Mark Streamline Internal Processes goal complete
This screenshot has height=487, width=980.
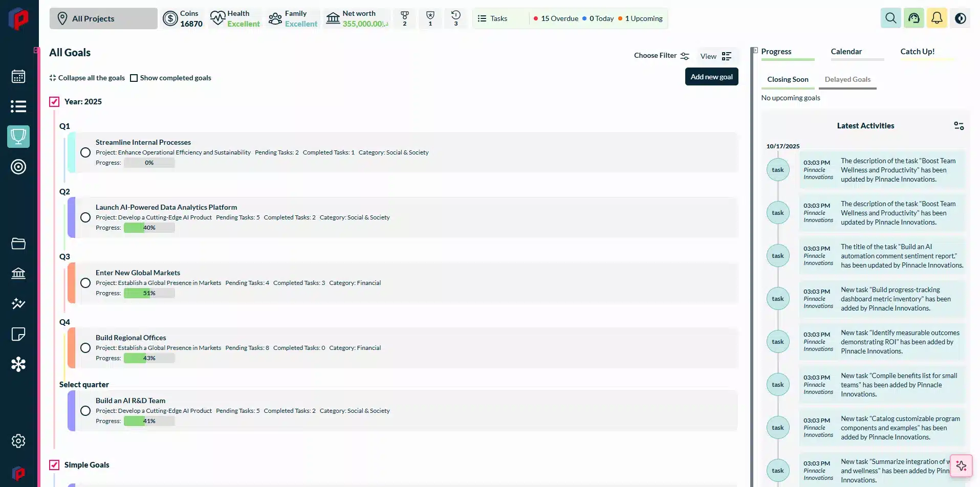pyautogui.click(x=85, y=152)
